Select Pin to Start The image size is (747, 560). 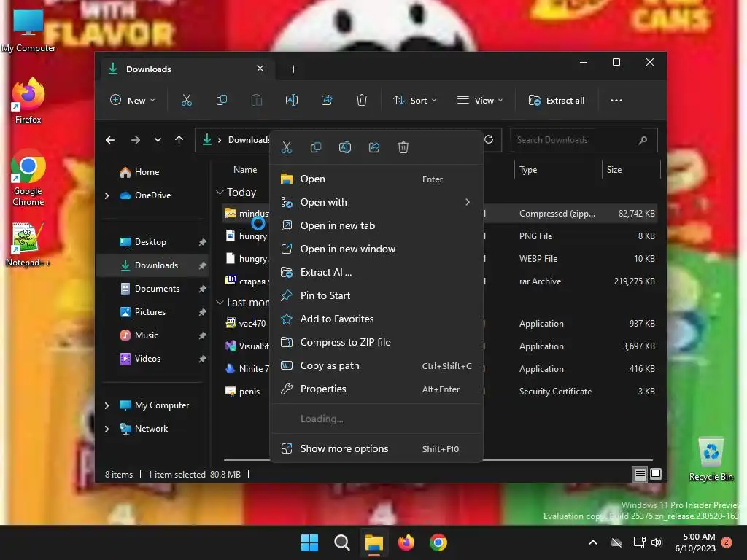[376, 296]
